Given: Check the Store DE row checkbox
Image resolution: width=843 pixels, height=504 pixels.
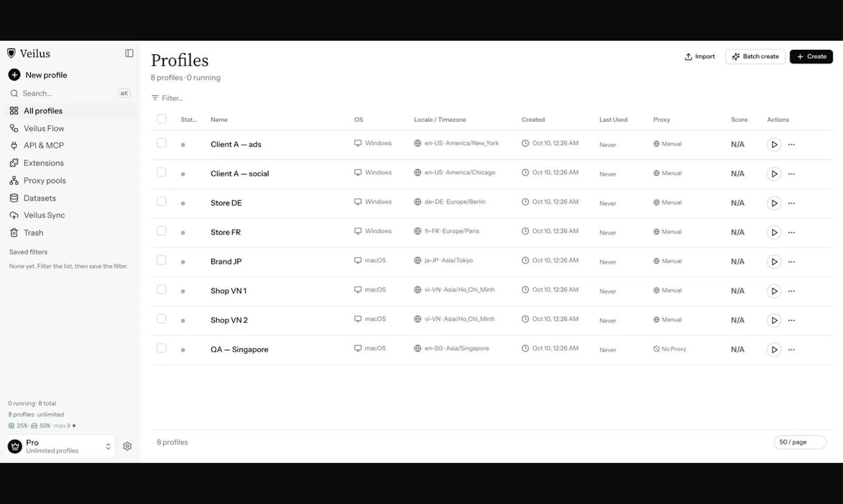Looking at the screenshot, I should click(161, 202).
